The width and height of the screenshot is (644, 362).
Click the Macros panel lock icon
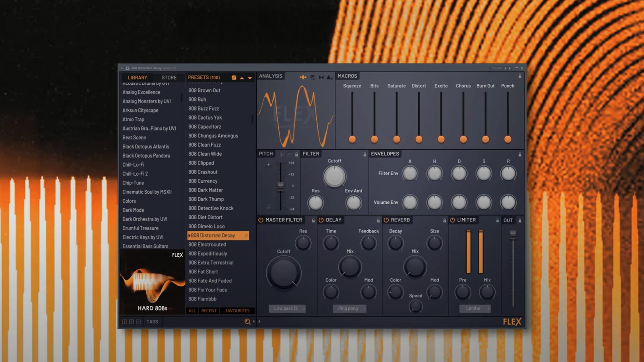pyautogui.click(x=520, y=76)
